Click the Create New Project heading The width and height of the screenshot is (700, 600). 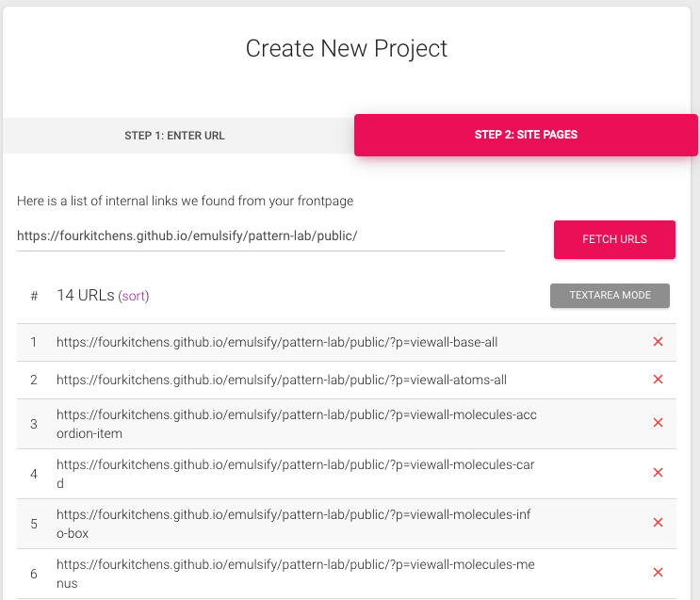[x=347, y=48]
